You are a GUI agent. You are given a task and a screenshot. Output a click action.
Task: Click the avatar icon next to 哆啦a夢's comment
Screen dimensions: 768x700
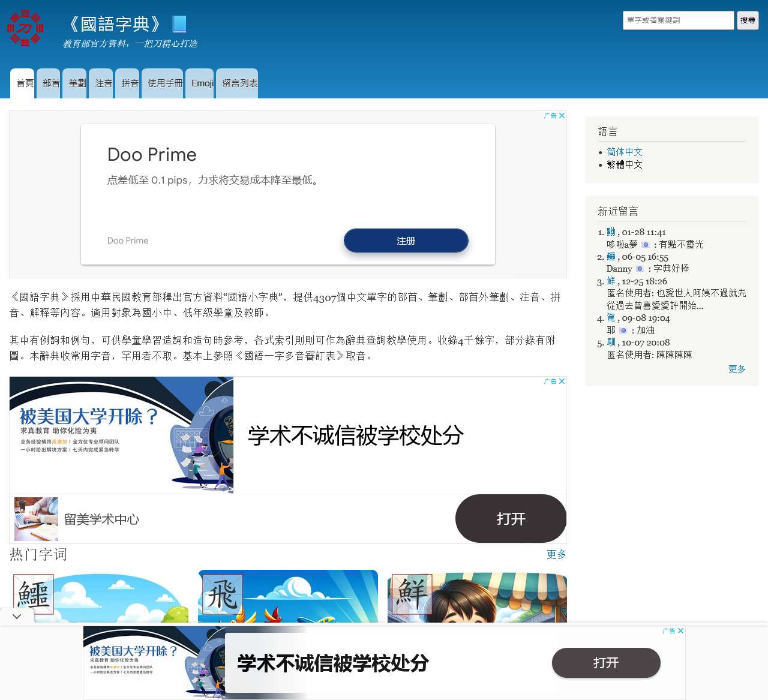[645, 244]
